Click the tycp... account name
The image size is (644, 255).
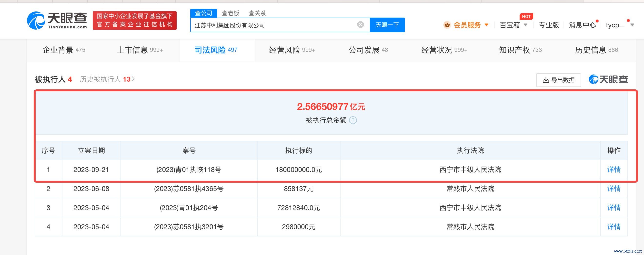click(615, 25)
